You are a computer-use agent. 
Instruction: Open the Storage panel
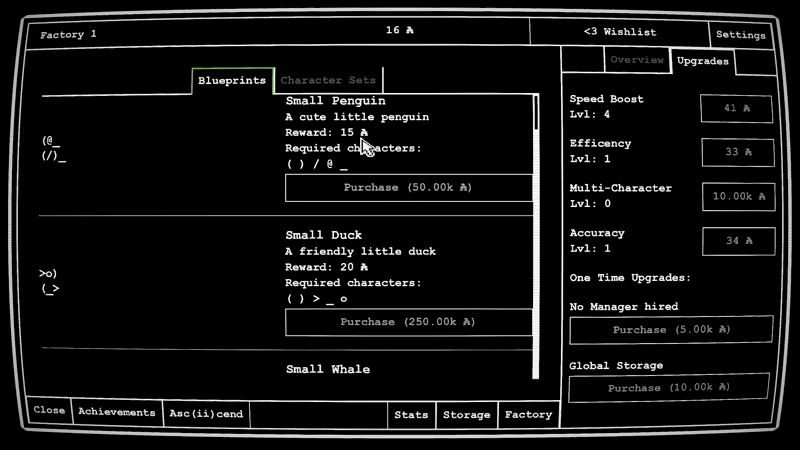coord(466,415)
